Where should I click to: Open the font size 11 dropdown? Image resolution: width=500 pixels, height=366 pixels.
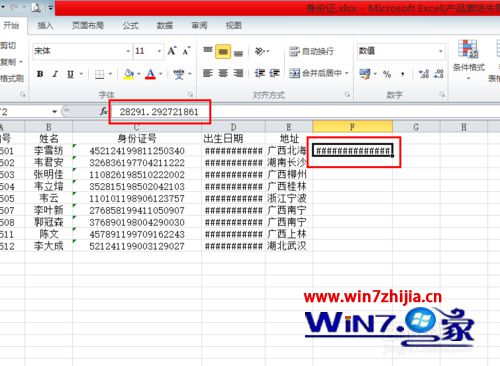click(159, 51)
